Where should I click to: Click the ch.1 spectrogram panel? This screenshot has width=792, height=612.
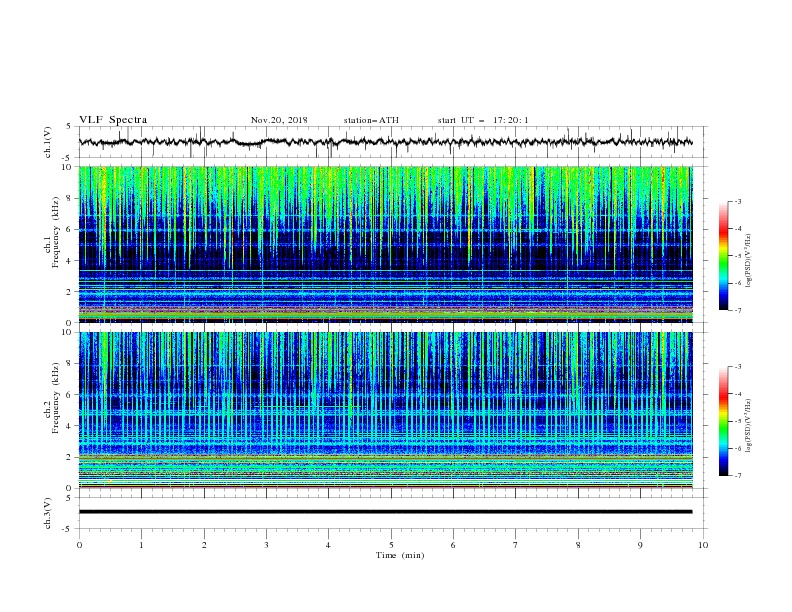tap(385, 244)
